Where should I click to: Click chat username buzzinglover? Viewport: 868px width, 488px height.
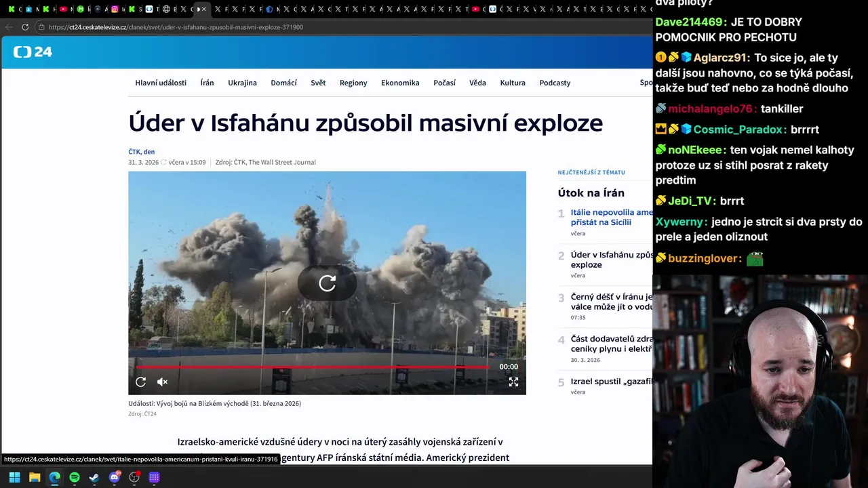pyautogui.click(x=704, y=258)
